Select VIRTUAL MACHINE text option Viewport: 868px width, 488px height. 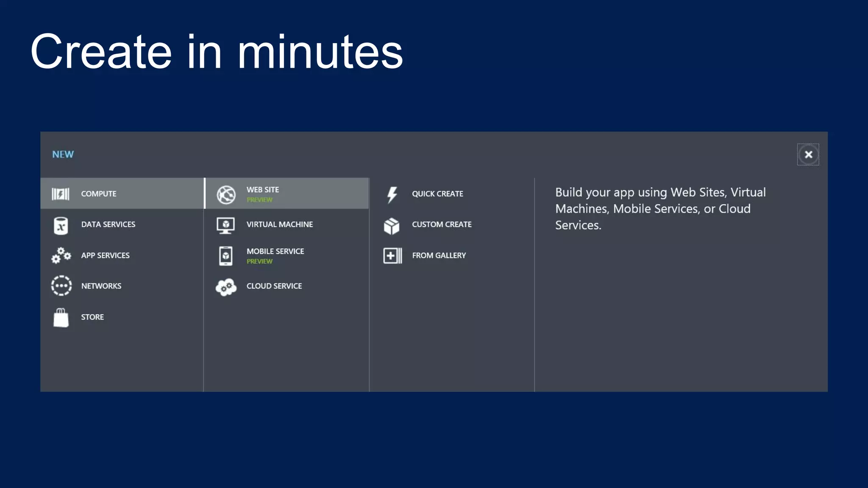point(279,225)
